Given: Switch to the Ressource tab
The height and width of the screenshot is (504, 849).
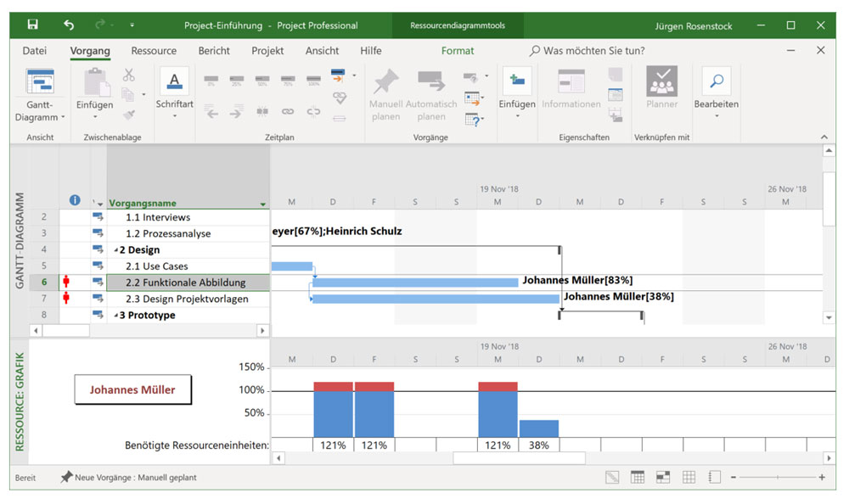Looking at the screenshot, I should tap(154, 50).
